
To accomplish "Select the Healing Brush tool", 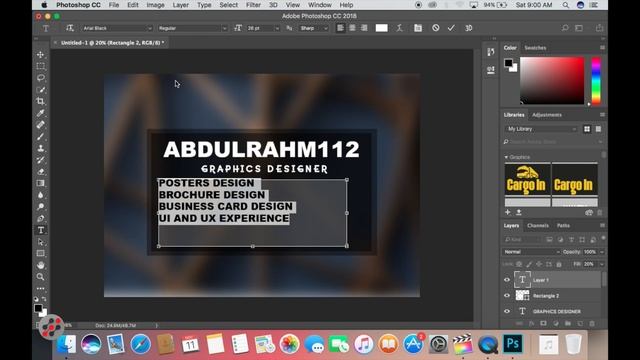I will pos(40,125).
